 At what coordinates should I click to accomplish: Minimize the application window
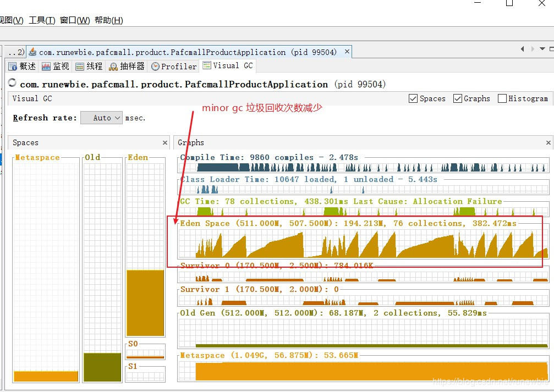tap(478, 2)
